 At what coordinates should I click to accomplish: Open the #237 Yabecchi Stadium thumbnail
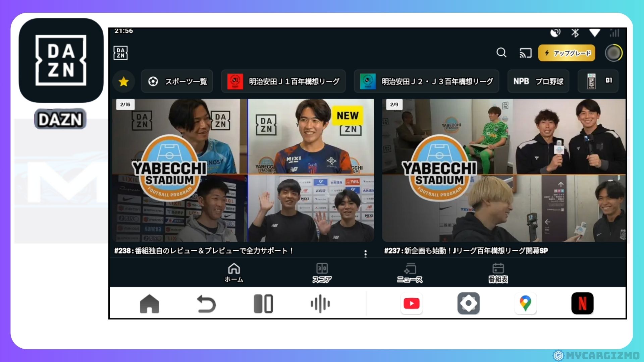[x=503, y=170]
